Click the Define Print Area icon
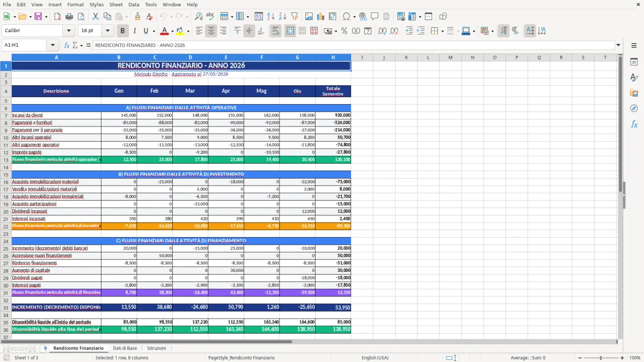This screenshot has width=644, height=362. click(401, 17)
